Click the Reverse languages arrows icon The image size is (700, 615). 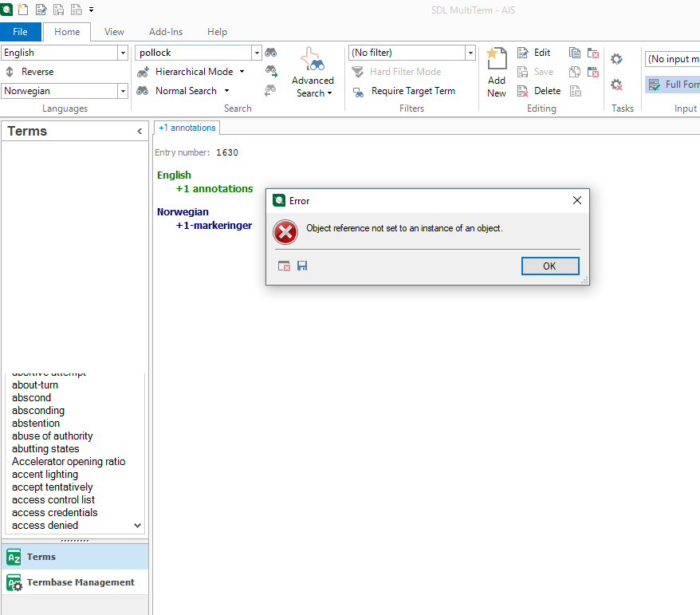[10, 72]
